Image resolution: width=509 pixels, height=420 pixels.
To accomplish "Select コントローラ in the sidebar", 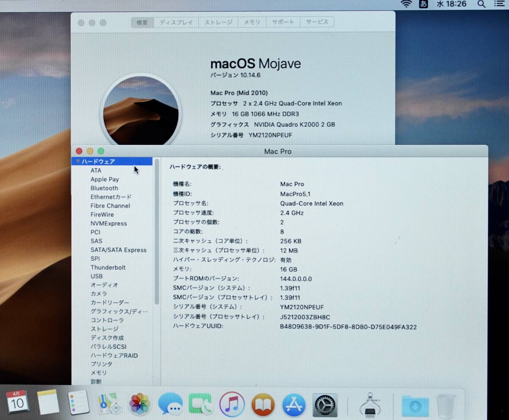I will click(x=107, y=320).
